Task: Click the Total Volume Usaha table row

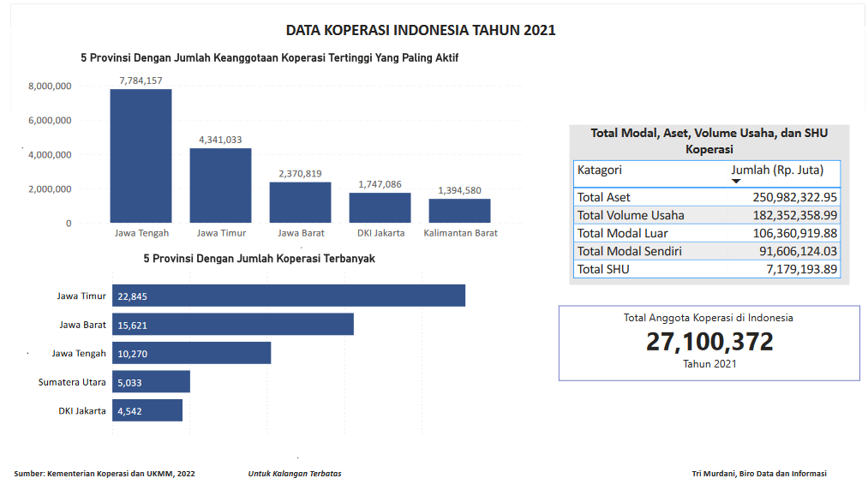Action: pyautogui.click(x=707, y=215)
